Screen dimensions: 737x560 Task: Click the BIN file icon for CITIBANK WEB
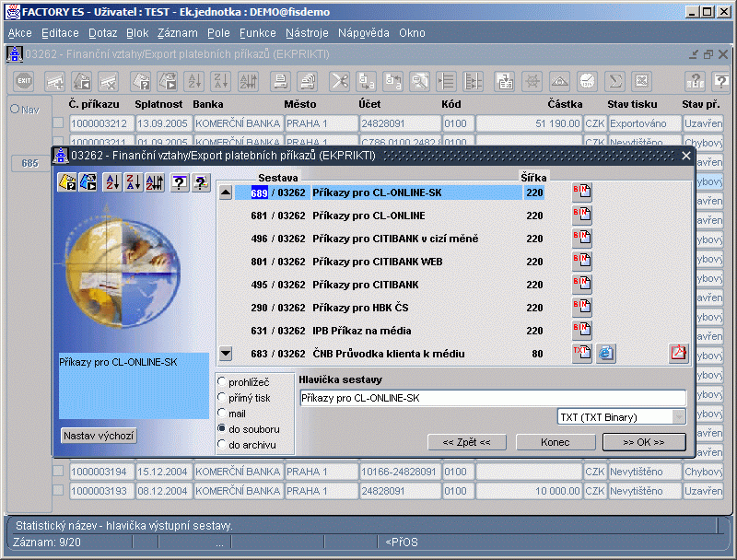581,262
